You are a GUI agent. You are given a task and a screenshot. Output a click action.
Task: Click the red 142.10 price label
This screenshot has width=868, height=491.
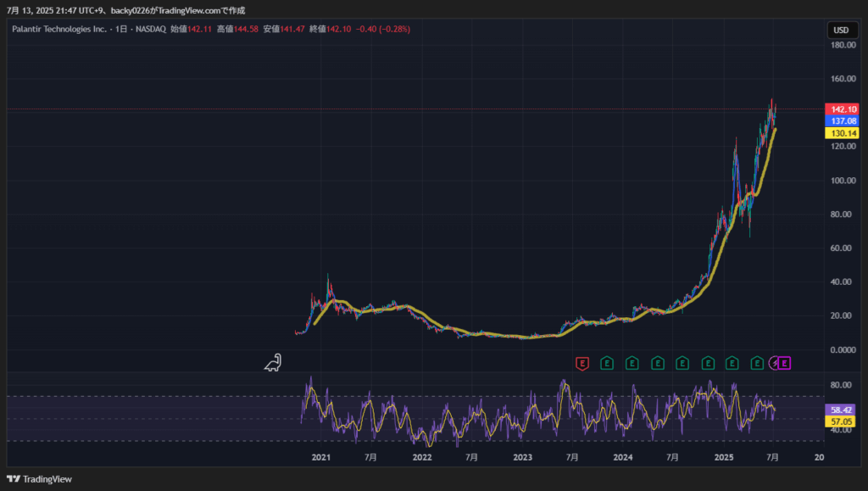pos(842,109)
